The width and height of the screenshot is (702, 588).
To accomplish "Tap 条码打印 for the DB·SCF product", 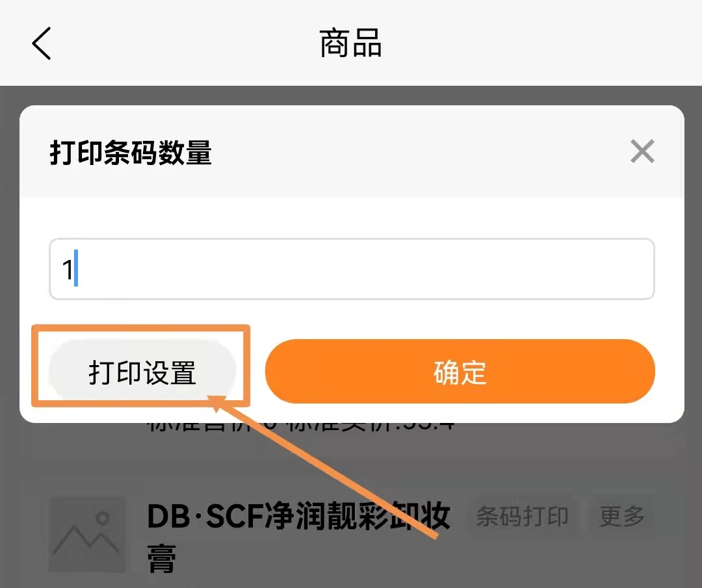I will (x=523, y=516).
